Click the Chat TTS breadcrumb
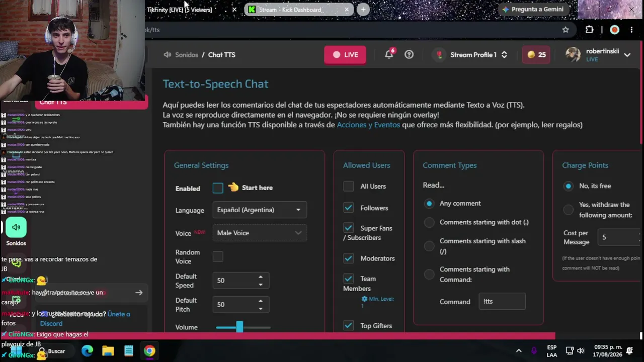This screenshot has width=644, height=362. pos(222,55)
